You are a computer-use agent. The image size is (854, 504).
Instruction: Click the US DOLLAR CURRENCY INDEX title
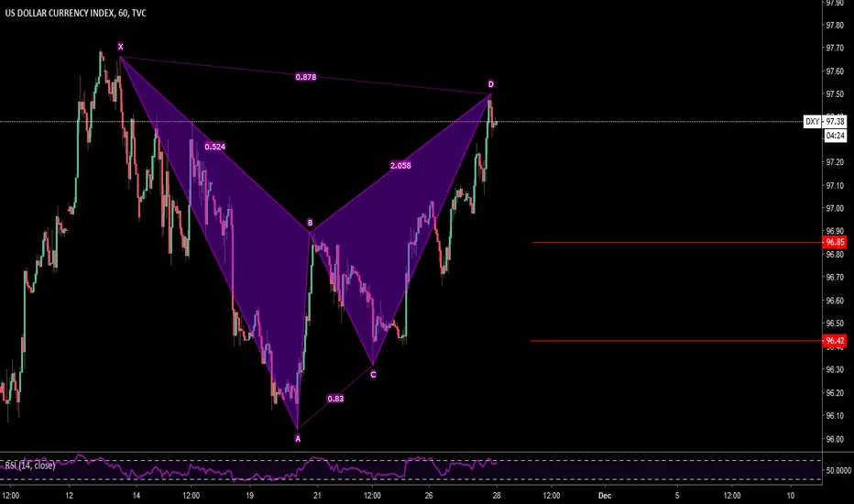click(x=76, y=13)
